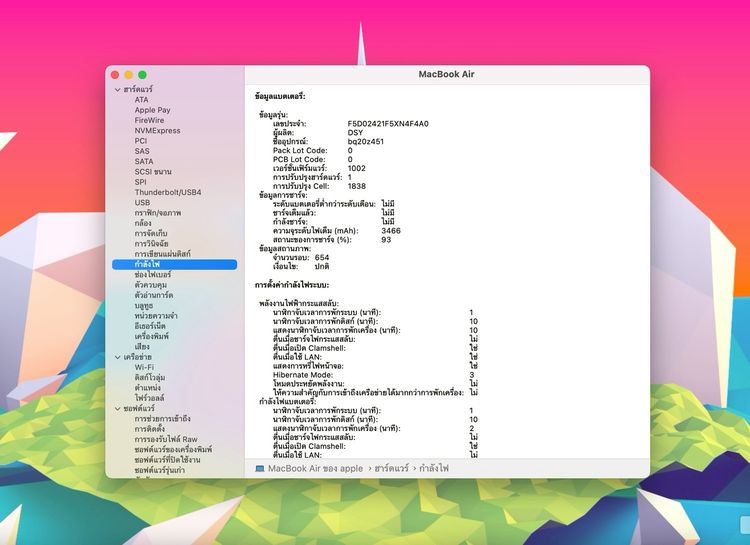Click the MacBook laptop icon in path bar
Viewport: 750px width, 545px height.
(260, 468)
